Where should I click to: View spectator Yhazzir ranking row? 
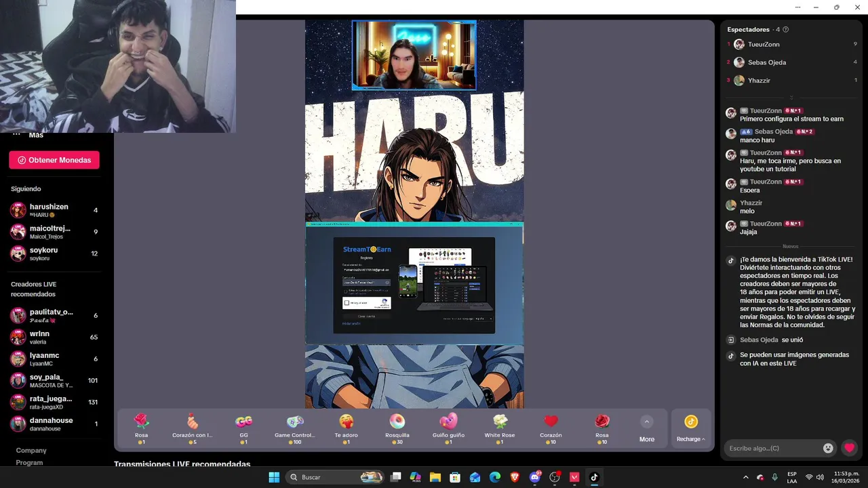click(792, 80)
